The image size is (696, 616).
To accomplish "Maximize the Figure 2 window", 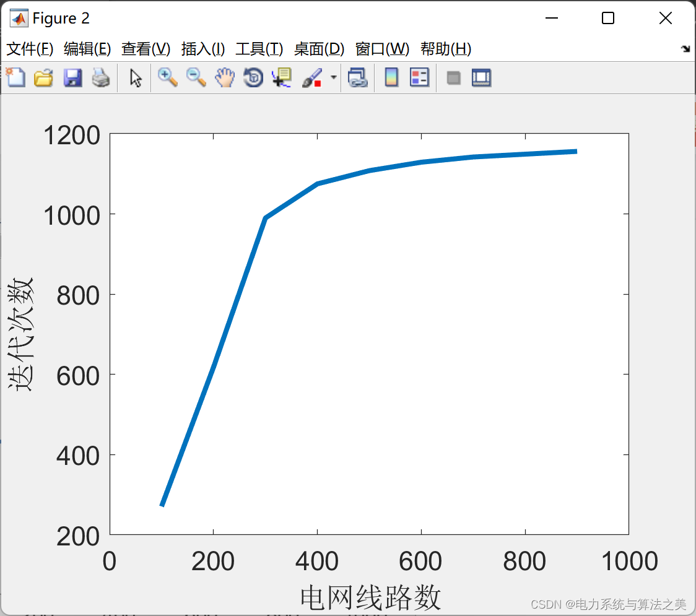I will [608, 18].
